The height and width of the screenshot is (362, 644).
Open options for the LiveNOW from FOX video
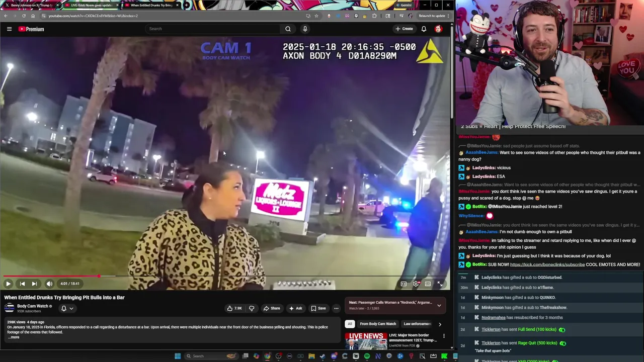point(444,336)
